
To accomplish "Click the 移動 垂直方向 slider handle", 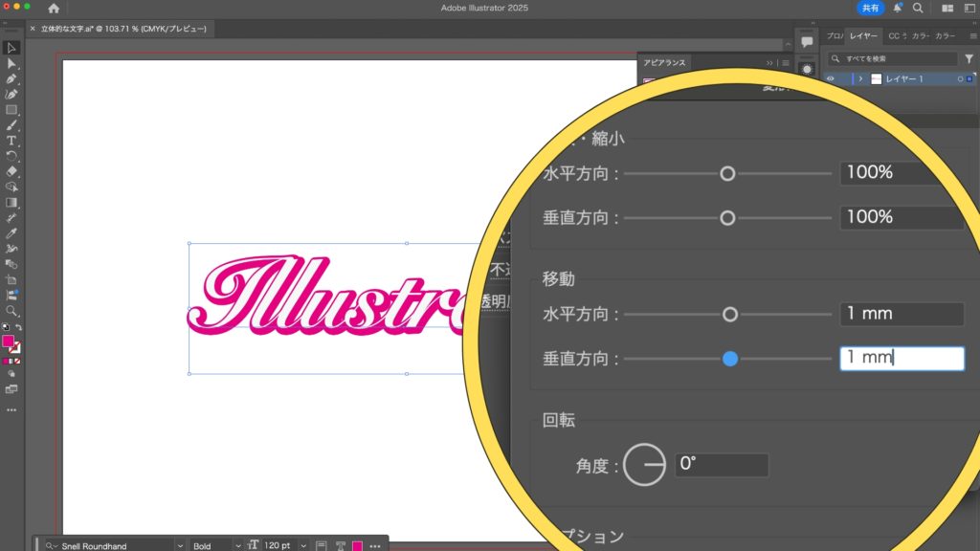I will pos(729,359).
